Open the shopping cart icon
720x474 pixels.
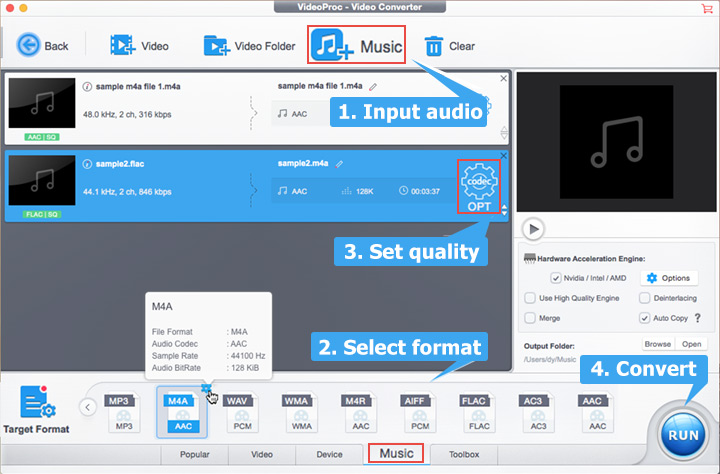tap(707, 8)
